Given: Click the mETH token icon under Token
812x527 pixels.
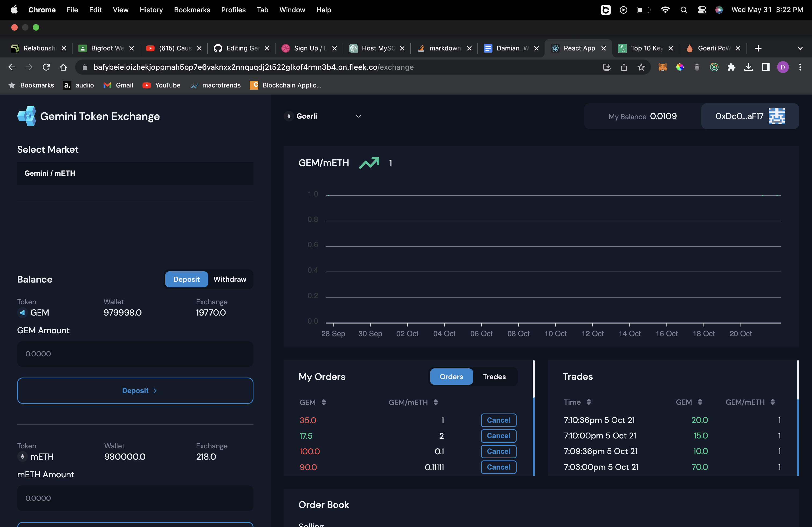Looking at the screenshot, I should coord(23,457).
